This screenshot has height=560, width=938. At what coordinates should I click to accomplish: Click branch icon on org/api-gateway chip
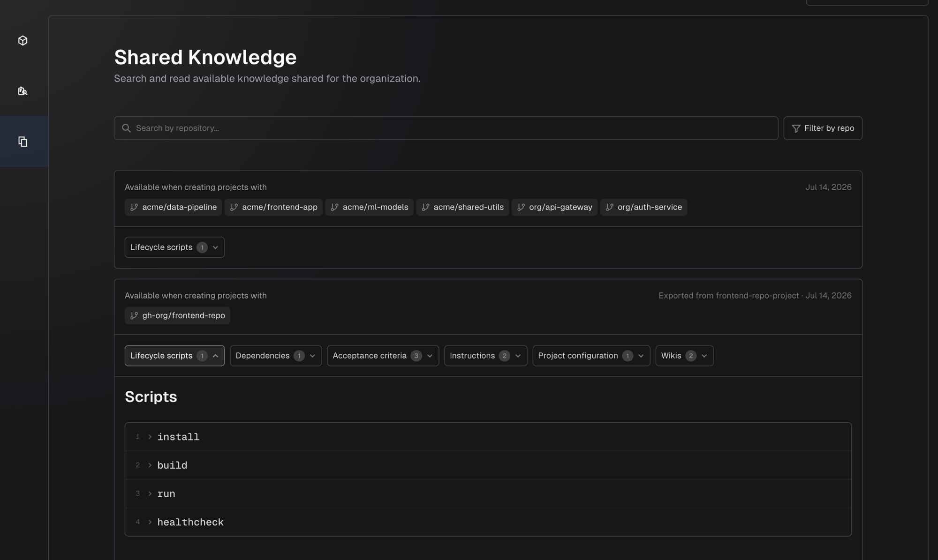(521, 207)
